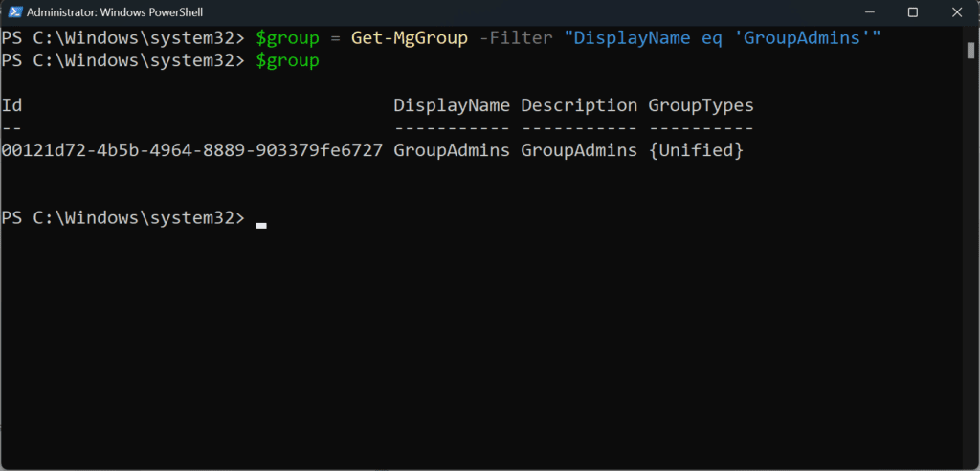This screenshot has height=471, width=980.
Task: Click the window title 'Administrator: Windows PowerShell'
Action: pos(115,11)
